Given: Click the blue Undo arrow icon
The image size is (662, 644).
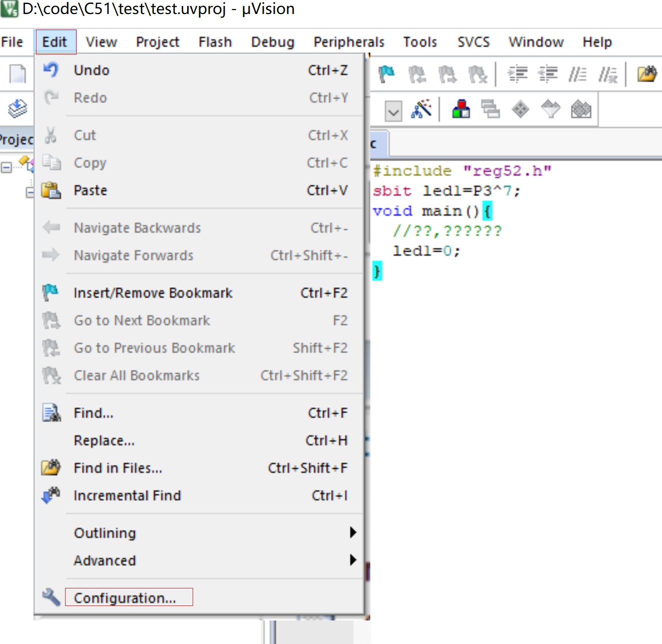Looking at the screenshot, I should 51,70.
